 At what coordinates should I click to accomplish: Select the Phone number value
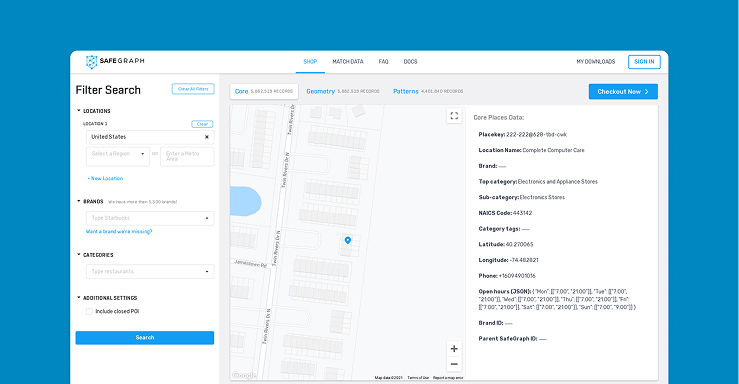coord(517,276)
